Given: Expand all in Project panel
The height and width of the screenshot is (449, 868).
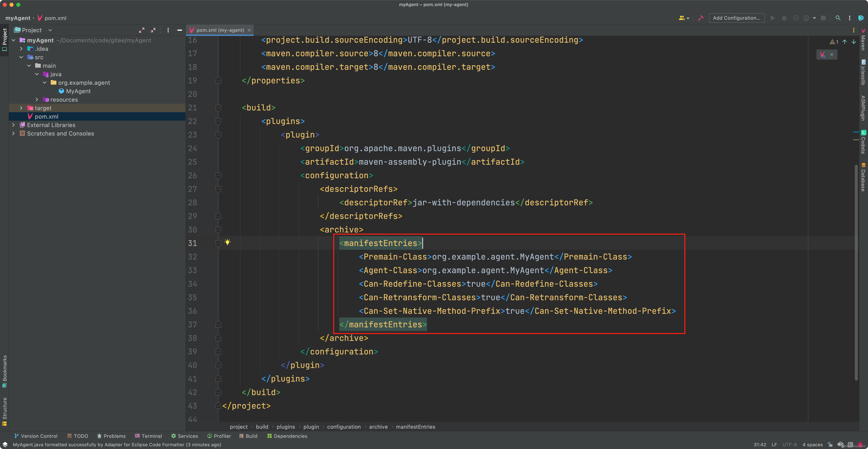Looking at the screenshot, I should 142,30.
